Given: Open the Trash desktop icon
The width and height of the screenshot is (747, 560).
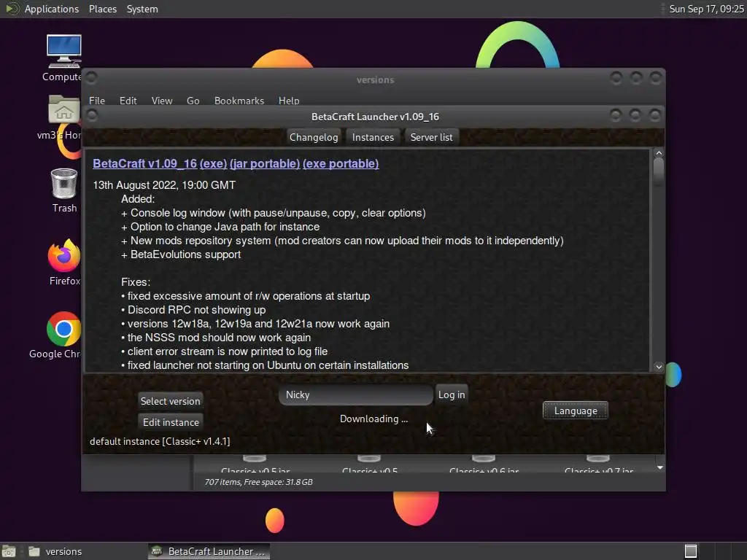Looking at the screenshot, I should point(64,183).
